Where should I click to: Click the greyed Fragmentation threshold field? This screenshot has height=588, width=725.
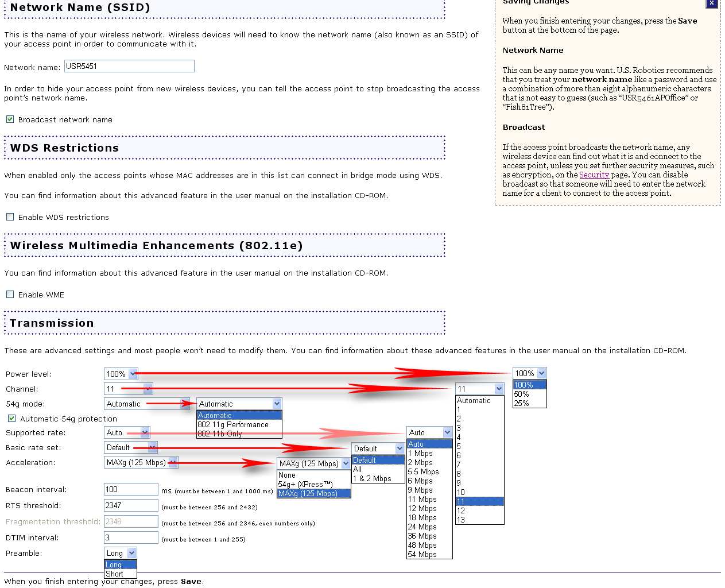pyautogui.click(x=131, y=521)
